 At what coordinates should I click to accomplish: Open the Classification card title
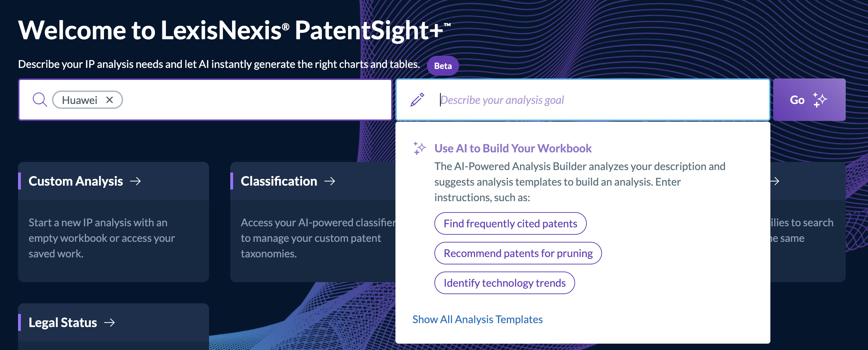(279, 181)
